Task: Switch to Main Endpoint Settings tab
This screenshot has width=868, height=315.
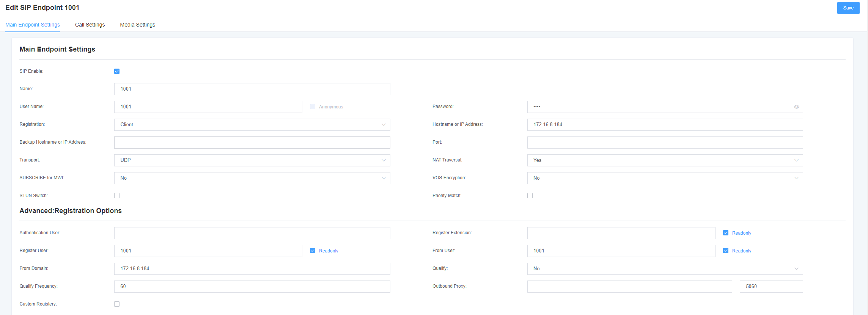Action: pyautogui.click(x=33, y=25)
